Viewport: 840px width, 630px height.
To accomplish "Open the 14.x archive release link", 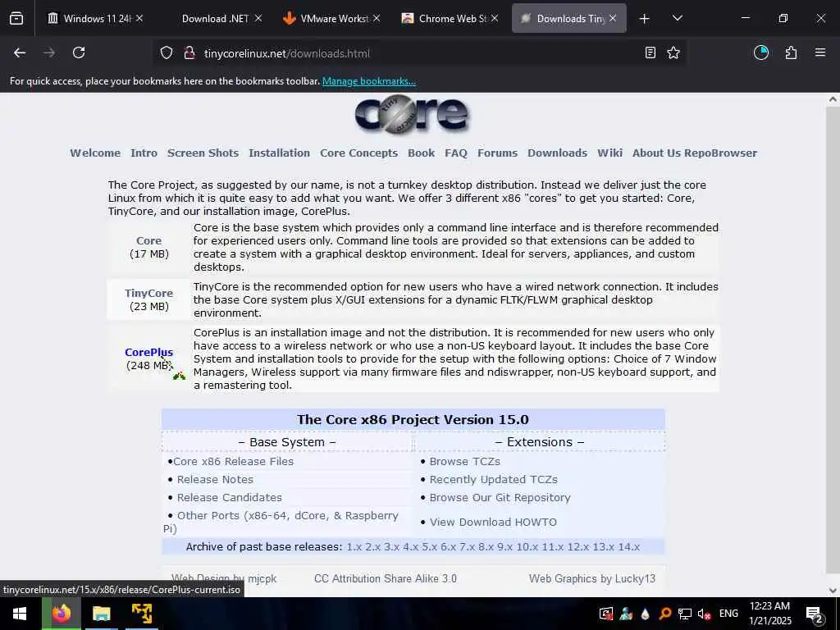I will (x=629, y=547).
